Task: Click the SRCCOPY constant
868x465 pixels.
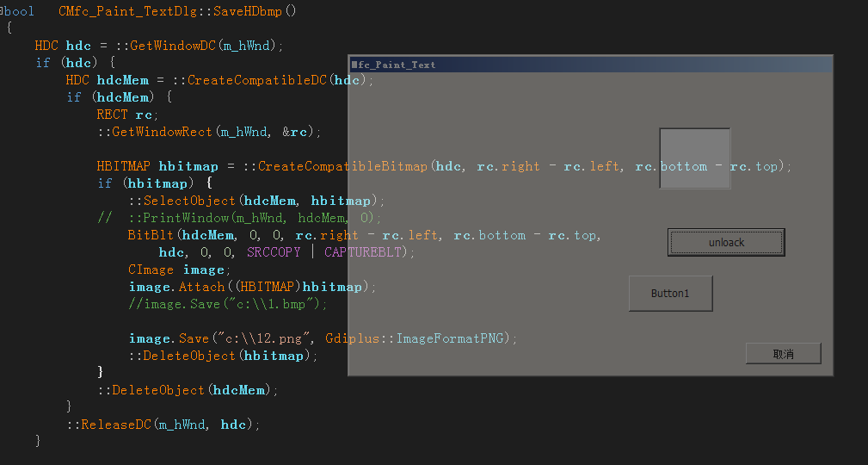Action: [x=274, y=252]
